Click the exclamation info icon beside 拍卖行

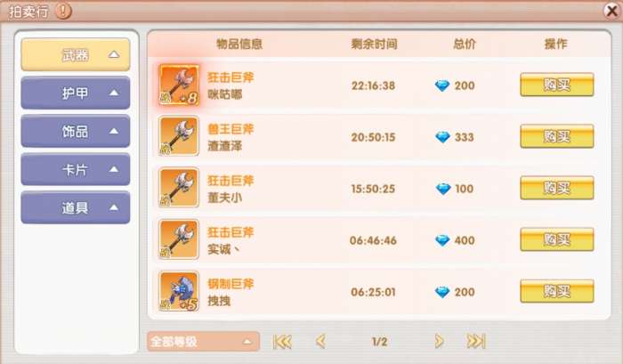coord(63,11)
